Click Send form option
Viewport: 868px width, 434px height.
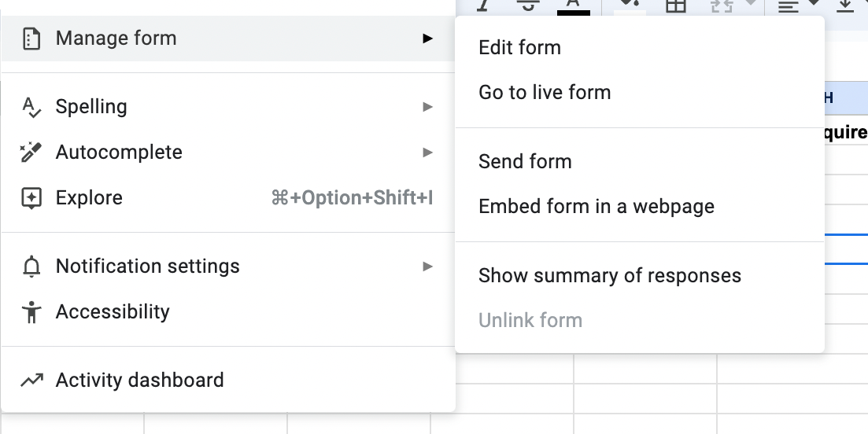point(525,161)
